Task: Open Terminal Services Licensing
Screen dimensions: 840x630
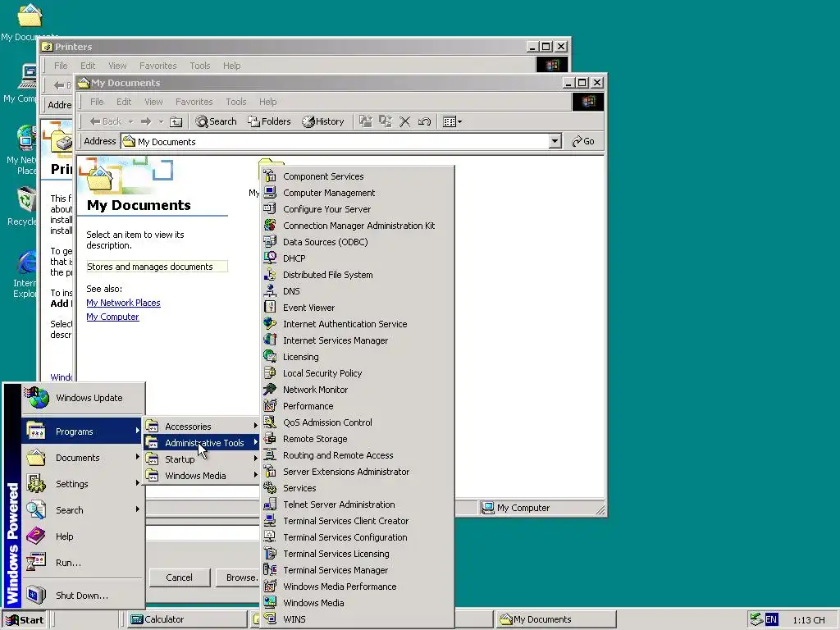Action: pos(358,554)
